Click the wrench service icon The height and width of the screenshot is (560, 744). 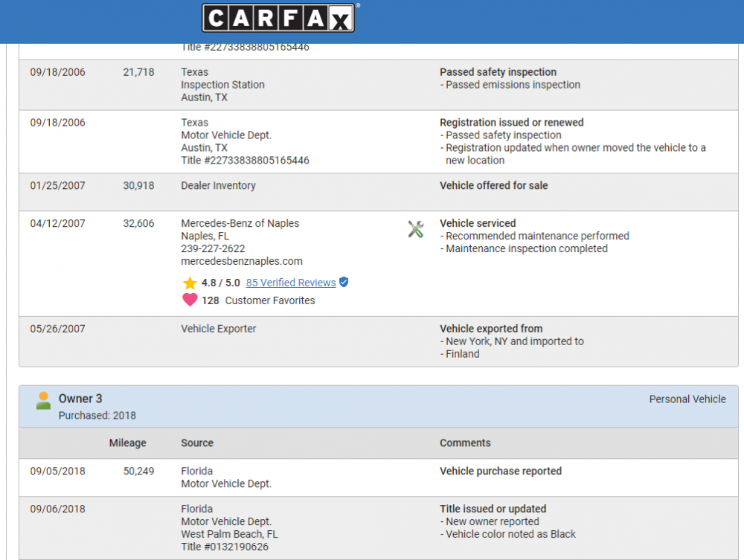[416, 230]
